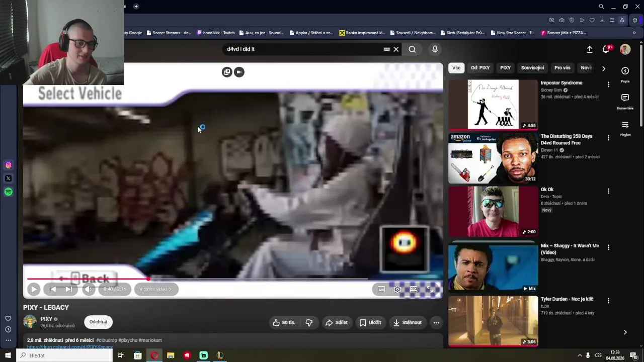Open the YouTube upload icon
Screen dimensions: 644x362
coord(590,49)
